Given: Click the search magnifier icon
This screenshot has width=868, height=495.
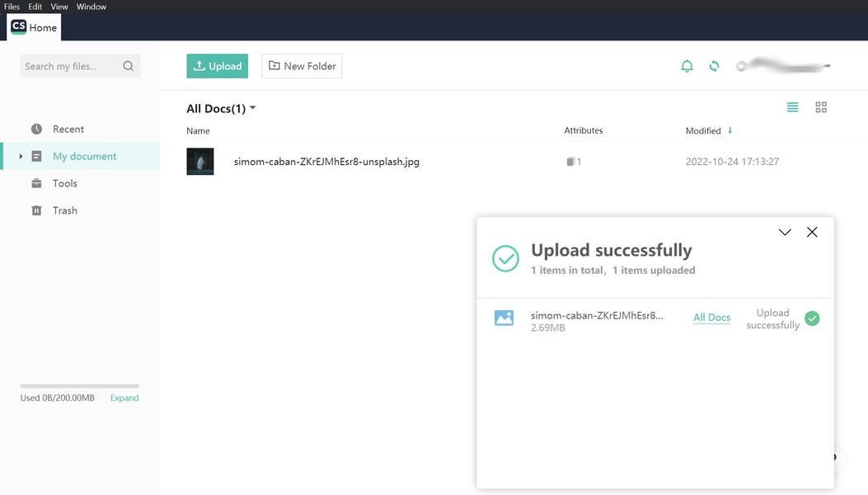Looking at the screenshot, I should tap(129, 66).
